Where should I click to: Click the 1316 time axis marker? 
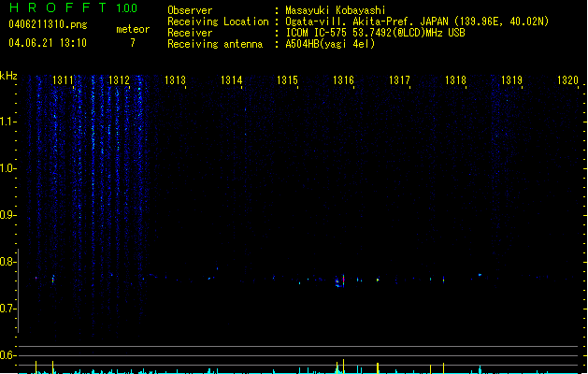(343, 80)
